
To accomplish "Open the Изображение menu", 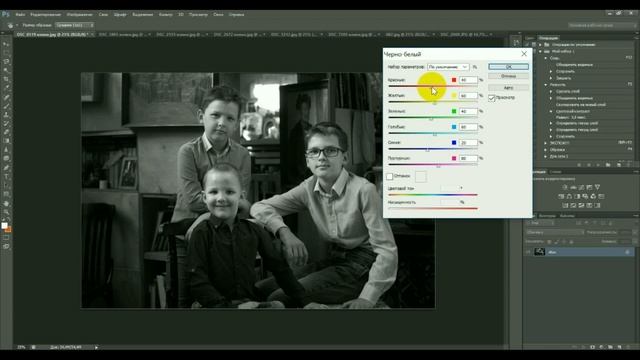I will pos(80,15).
